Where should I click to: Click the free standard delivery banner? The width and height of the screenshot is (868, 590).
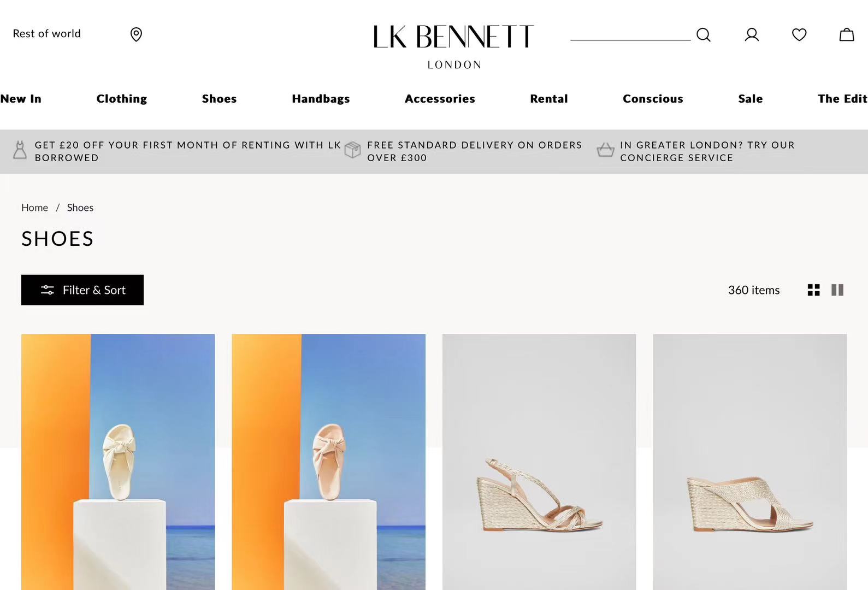pos(464,151)
